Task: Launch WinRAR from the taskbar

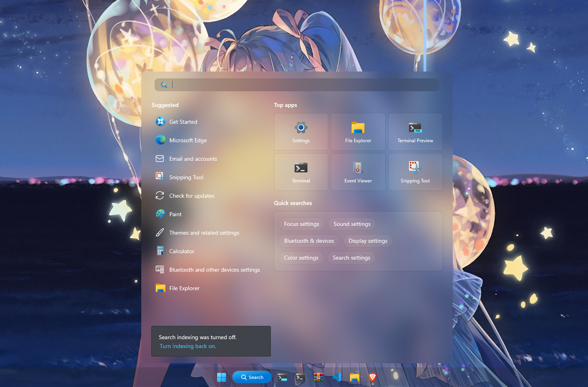Action: (318, 377)
